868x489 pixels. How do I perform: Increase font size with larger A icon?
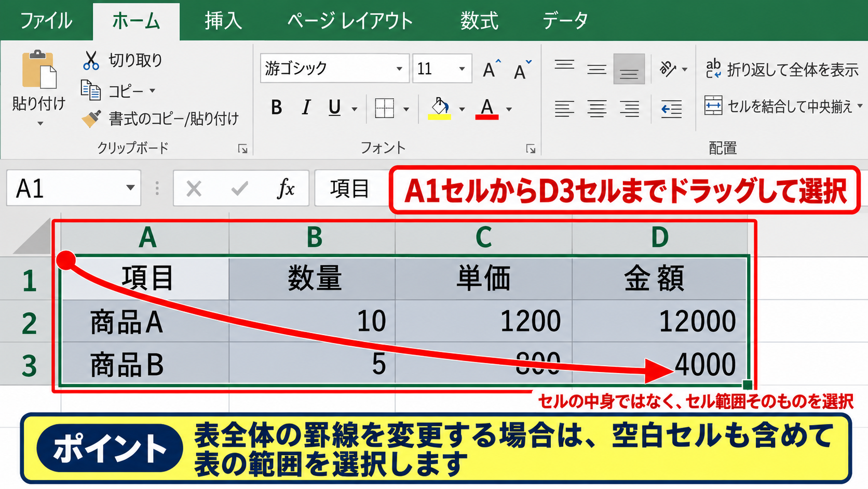(491, 69)
